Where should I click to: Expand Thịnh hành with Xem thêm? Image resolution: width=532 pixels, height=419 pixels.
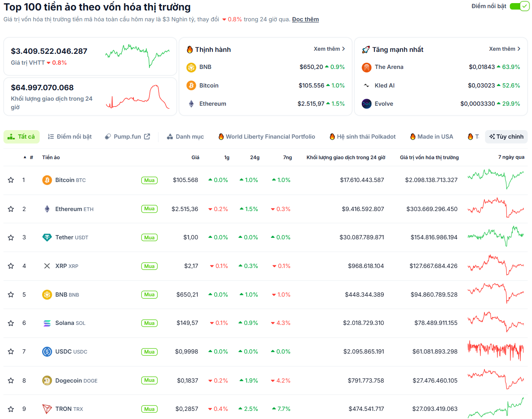point(329,49)
